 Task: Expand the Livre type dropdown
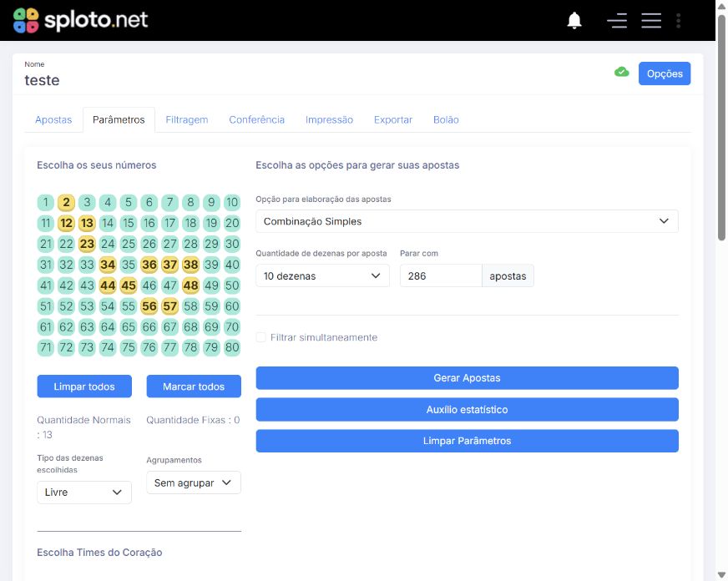point(84,493)
